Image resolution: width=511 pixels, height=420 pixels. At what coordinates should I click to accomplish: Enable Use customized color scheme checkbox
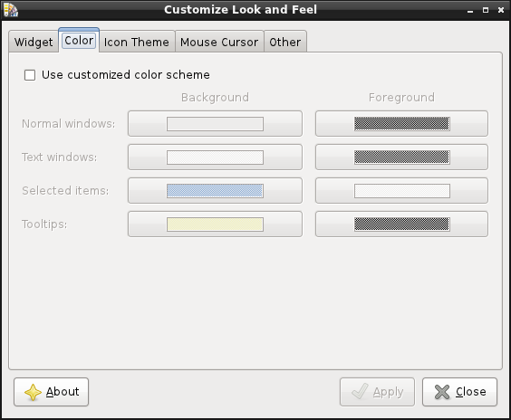[x=30, y=75]
